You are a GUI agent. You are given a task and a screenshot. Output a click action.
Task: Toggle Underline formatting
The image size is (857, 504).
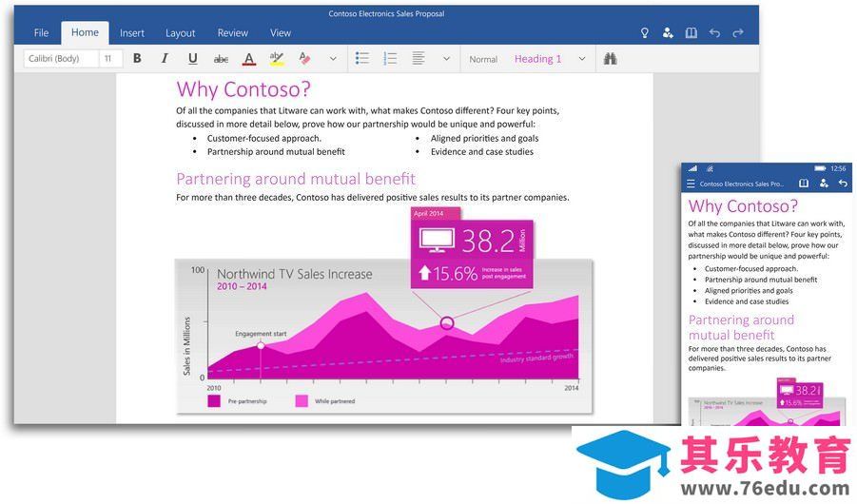[192, 59]
